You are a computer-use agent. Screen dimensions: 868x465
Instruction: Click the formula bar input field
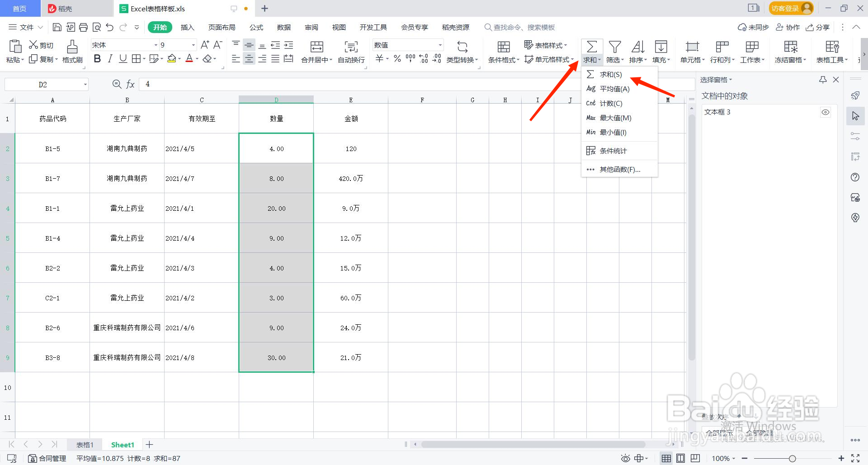[x=416, y=84]
